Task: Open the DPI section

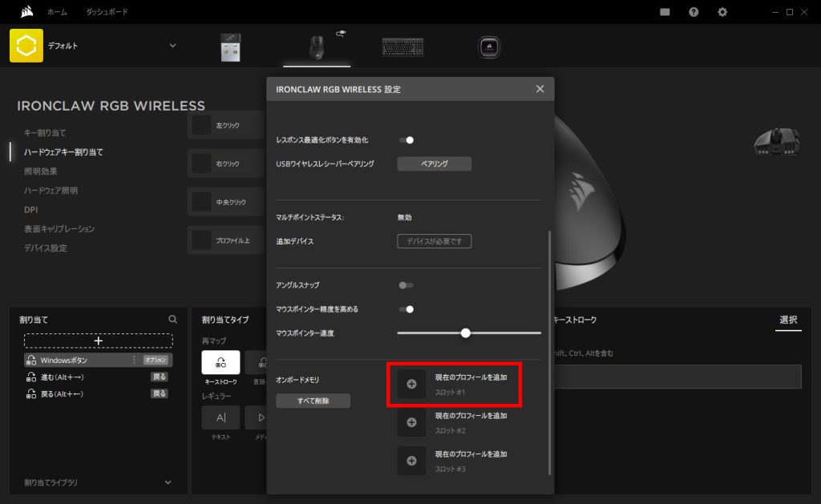Action: pos(31,209)
